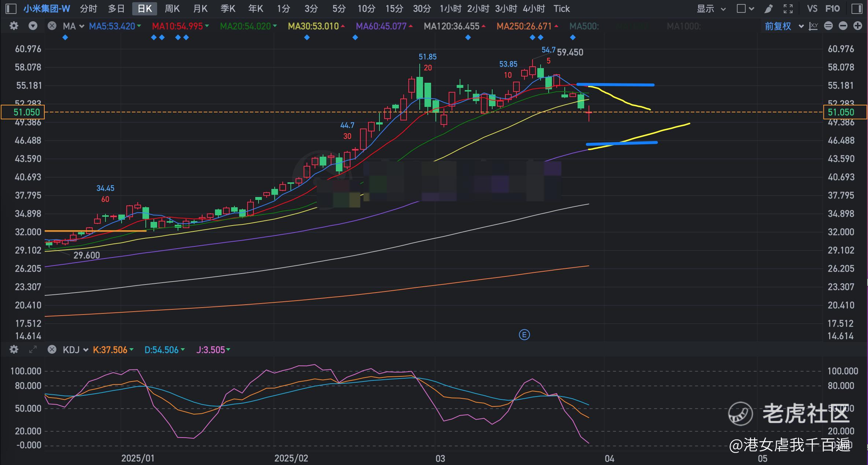Switch to the 月K monthly tab
This screenshot has height=465, width=868.
click(200, 9)
